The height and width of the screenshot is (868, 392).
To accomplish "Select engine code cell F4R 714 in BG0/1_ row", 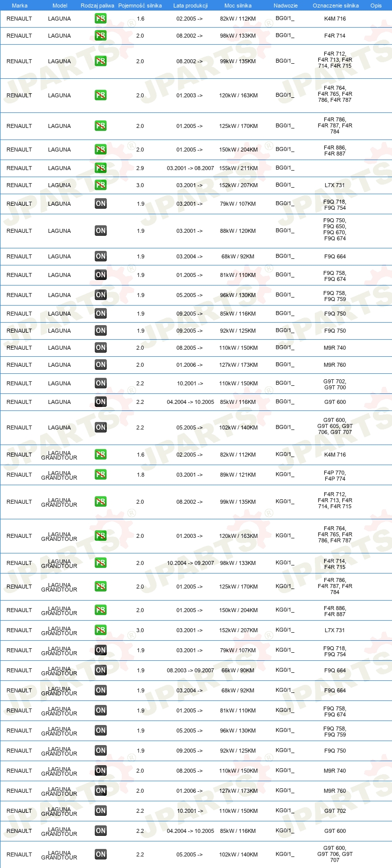I will coord(335,36).
